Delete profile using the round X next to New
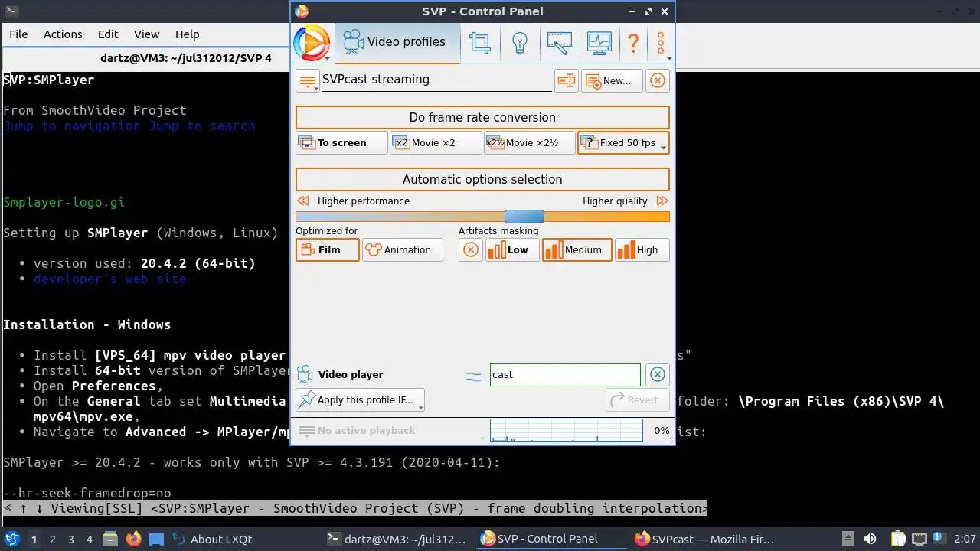This screenshot has width=980, height=551. point(657,80)
